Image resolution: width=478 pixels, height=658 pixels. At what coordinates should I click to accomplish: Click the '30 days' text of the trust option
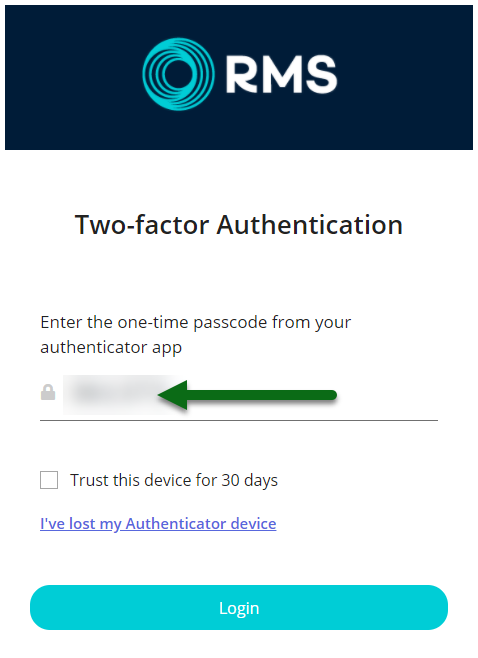[250, 480]
